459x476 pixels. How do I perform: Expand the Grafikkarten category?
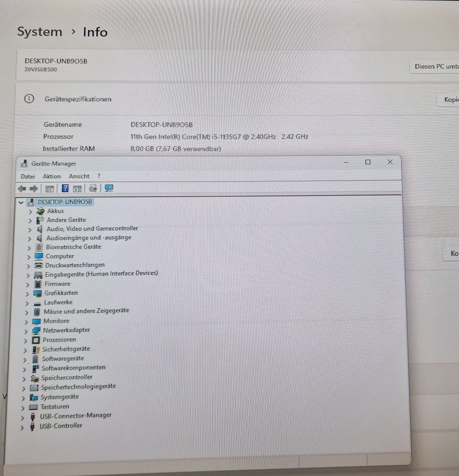tap(28, 294)
